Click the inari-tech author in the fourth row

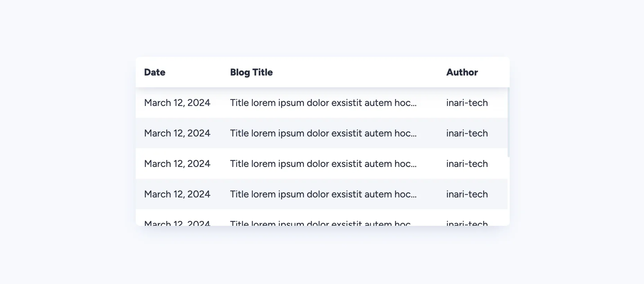tap(467, 194)
